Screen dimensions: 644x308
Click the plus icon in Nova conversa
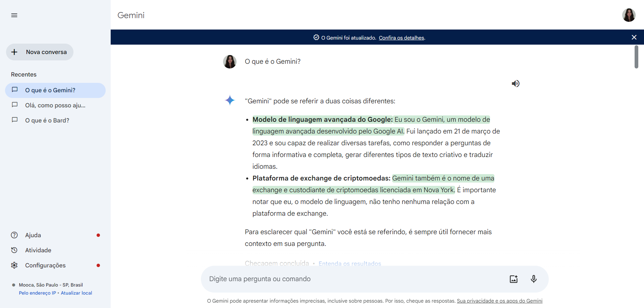point(14,52)
